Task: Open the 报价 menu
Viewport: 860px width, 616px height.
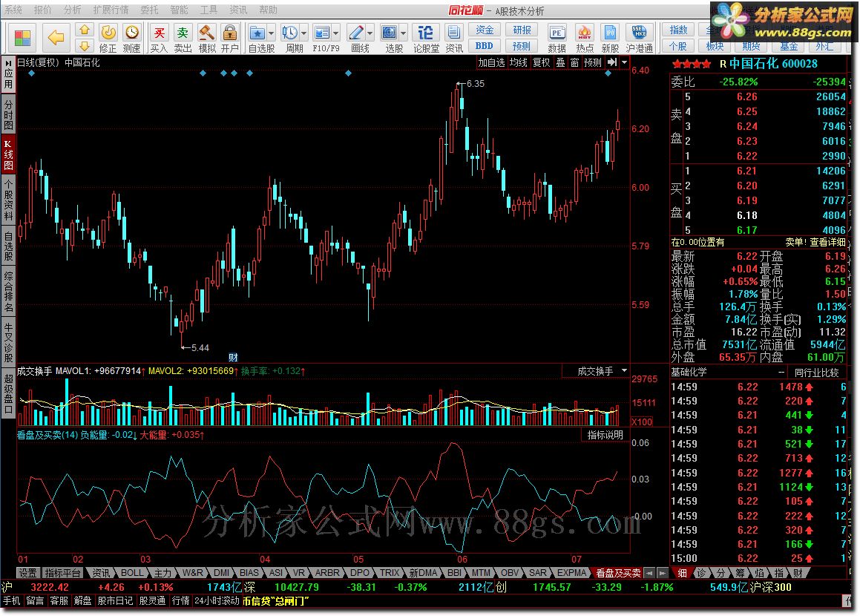Action: coord(43,10)
